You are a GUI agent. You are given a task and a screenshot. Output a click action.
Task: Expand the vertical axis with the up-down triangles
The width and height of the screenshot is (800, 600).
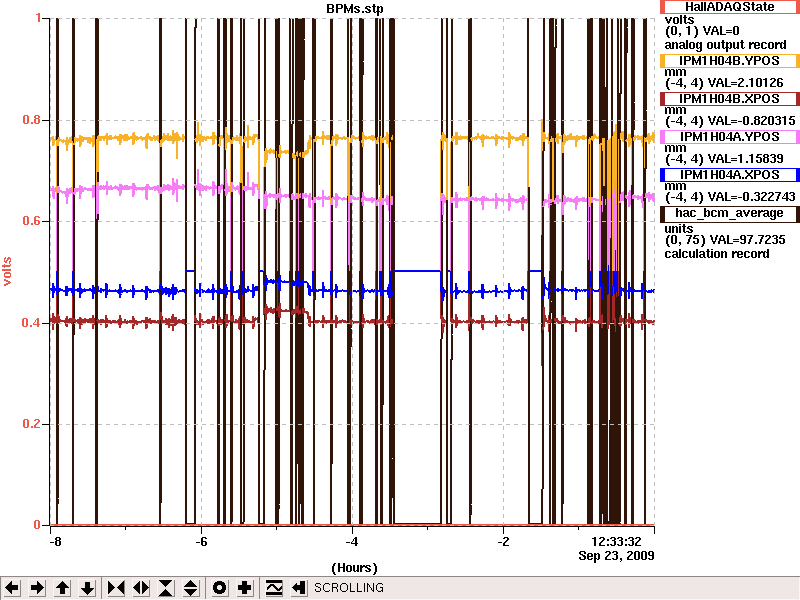point(191,588)
